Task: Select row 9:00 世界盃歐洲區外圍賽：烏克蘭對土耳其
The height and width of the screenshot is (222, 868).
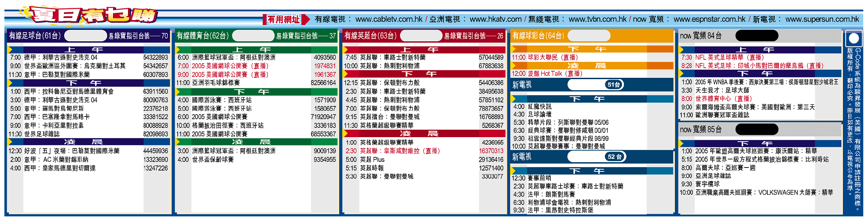Action: click(88, 66)
